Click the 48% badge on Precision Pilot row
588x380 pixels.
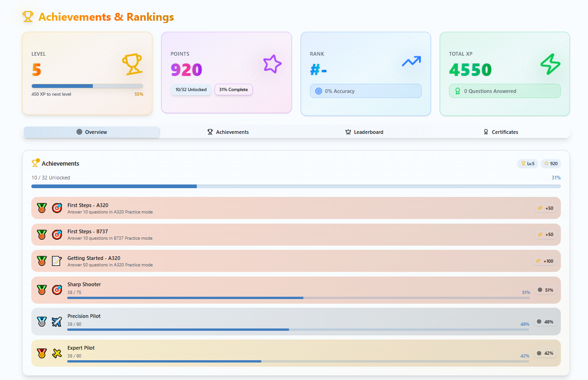click(x=545, y=322)
